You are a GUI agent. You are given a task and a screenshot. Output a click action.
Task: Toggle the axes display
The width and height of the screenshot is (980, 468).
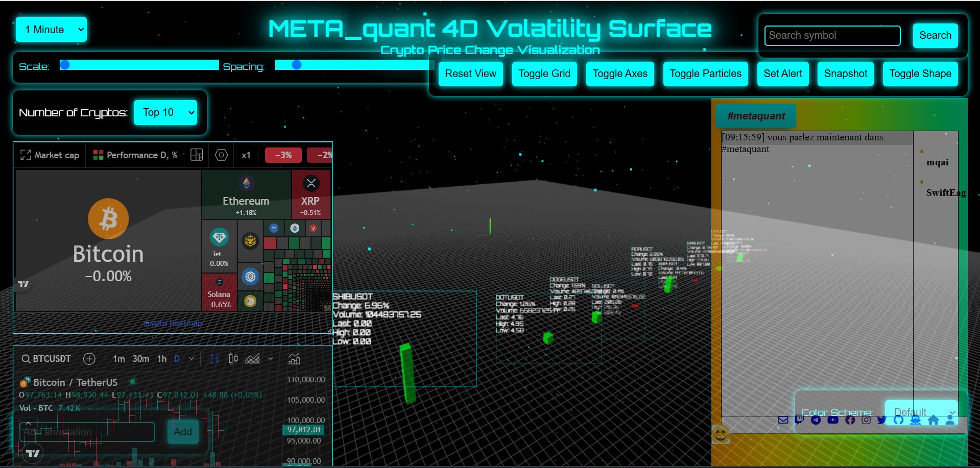(x=620, y=73)
